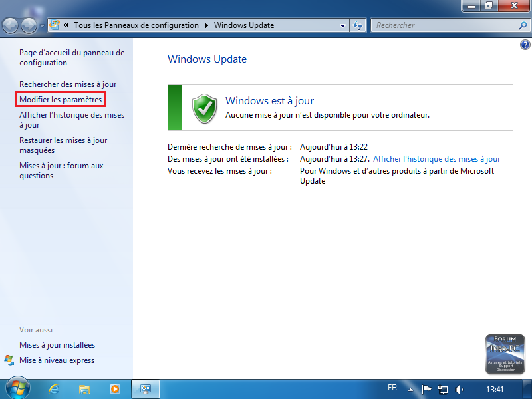Click the green shield checkmark icon

pyautogui.click(x=204, y=108)
